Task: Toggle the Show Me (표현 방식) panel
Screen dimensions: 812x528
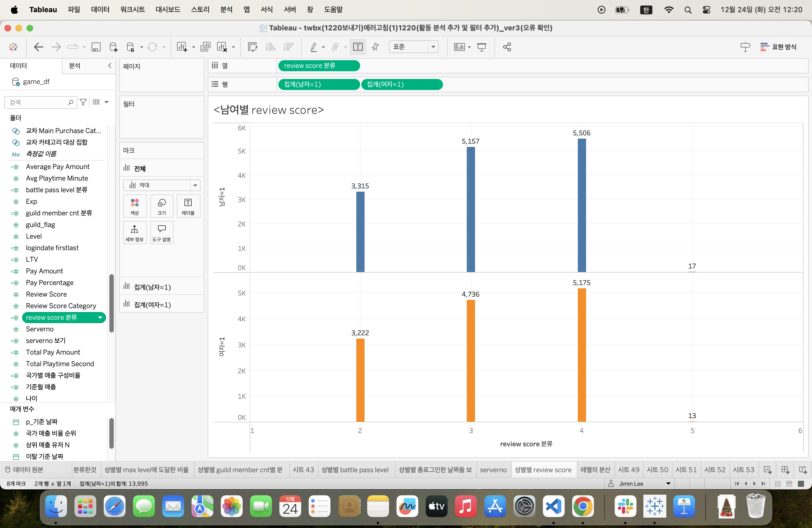Action: pyautogui.click(x=779, y=47)
